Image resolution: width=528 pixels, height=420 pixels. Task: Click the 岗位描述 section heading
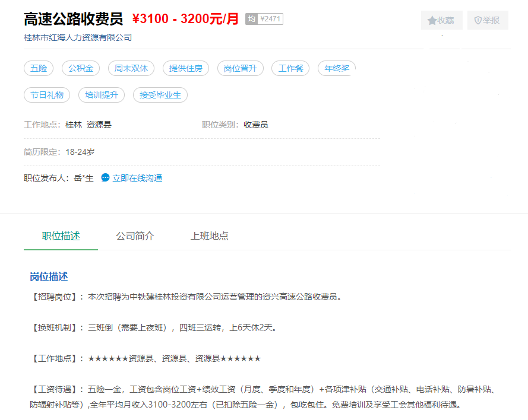[x=49, y=277]
